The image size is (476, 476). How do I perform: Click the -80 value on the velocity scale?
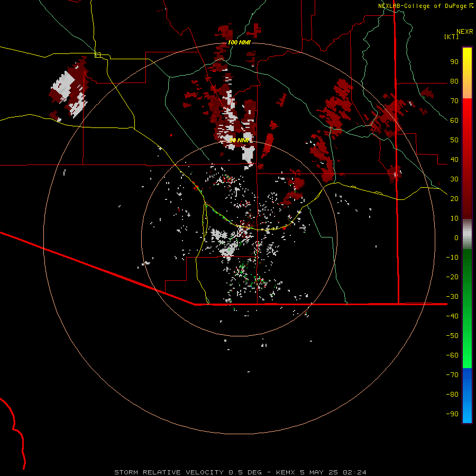point(452,395)
